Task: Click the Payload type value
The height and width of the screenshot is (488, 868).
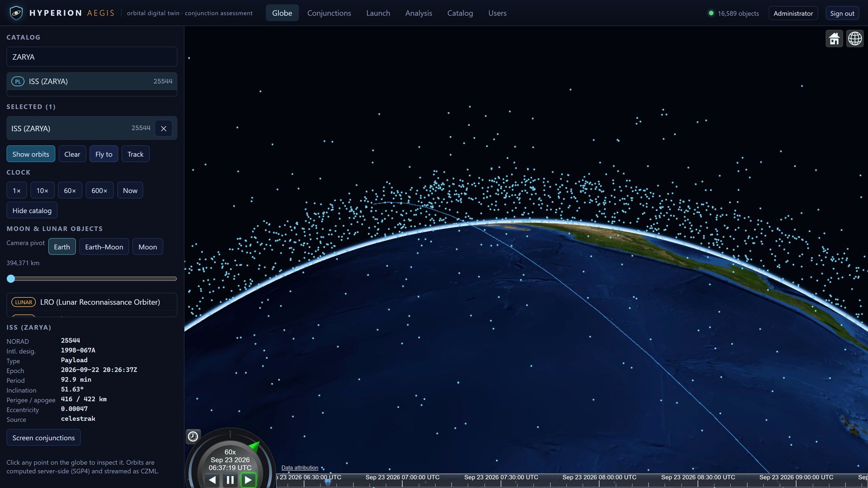Action: (x=74, y=360)
